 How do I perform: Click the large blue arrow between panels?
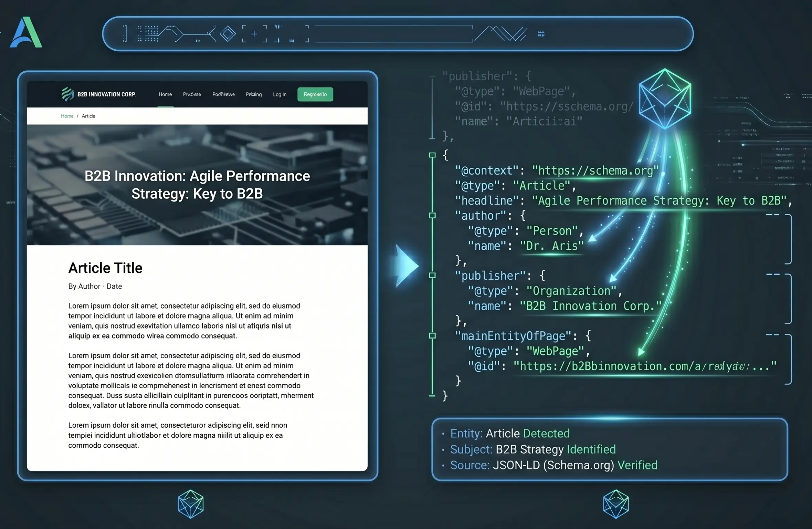click(x=407, y=266)
